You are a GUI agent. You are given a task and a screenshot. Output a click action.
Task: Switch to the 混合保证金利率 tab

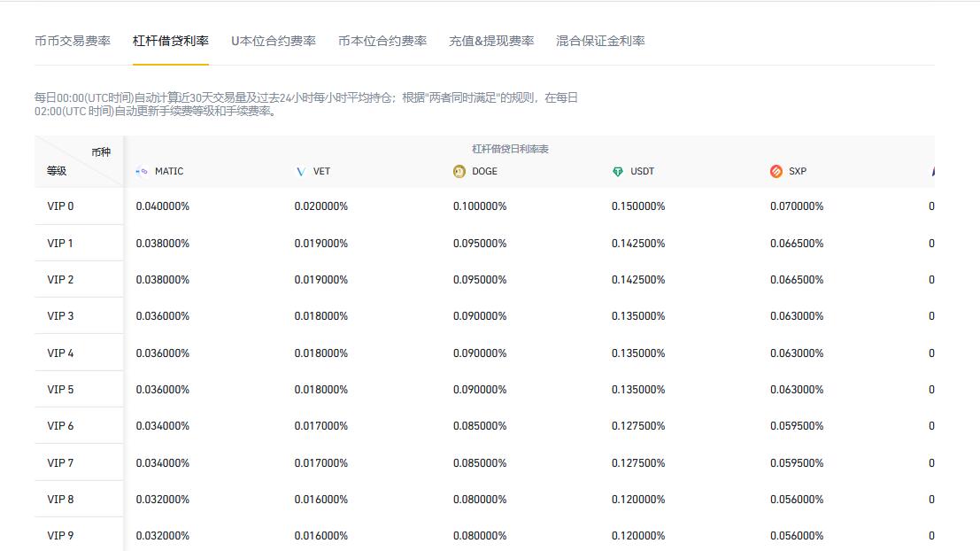[600, 41]
